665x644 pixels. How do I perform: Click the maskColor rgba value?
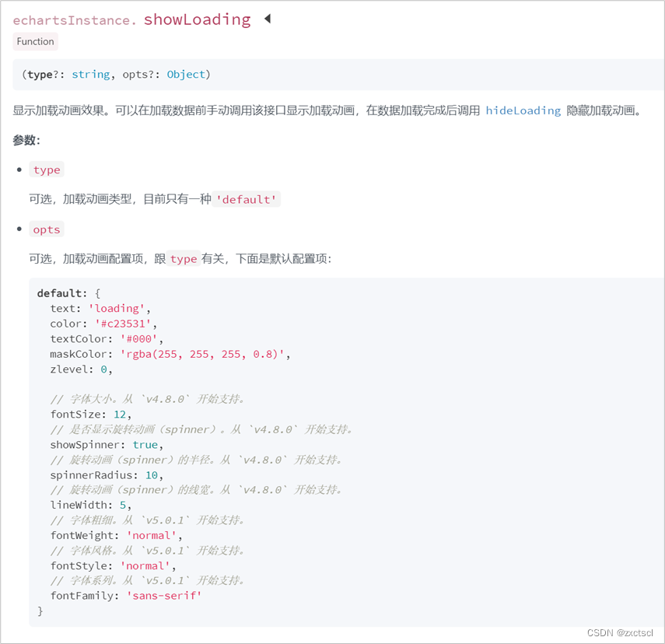tap(202, 354)
